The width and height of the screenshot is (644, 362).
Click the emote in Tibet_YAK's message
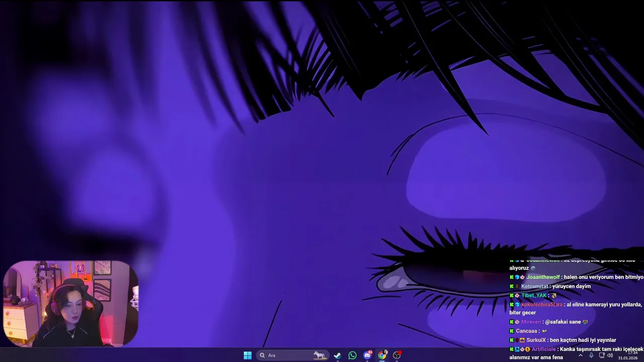pos(554,296)
